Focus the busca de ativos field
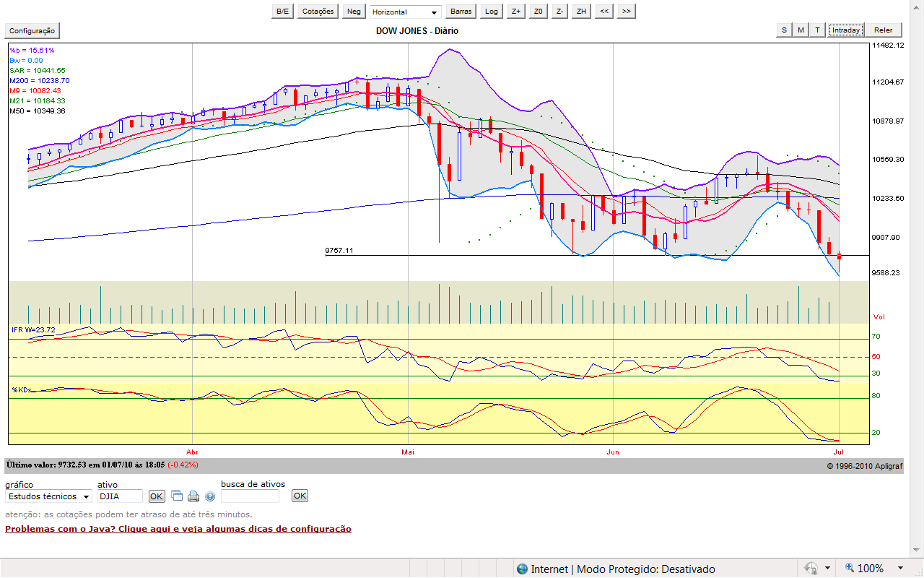The height and width of the screenshot is (578, 924). [250, 496]
